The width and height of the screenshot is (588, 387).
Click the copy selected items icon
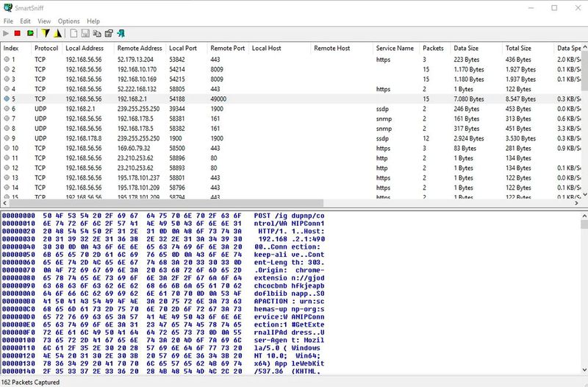(x=97, y=33)
